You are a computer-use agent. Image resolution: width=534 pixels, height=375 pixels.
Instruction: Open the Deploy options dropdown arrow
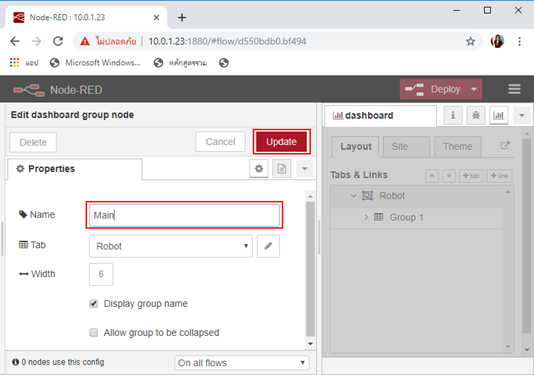coord(474,89)
